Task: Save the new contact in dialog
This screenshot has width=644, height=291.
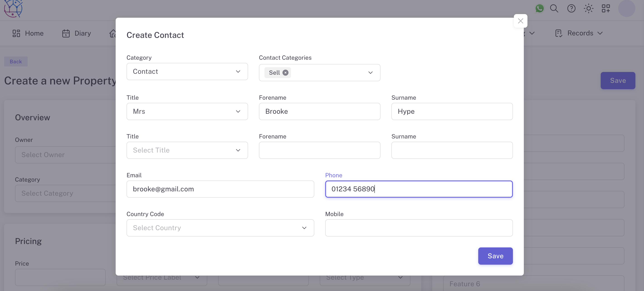Action: (x=495, y=256)
